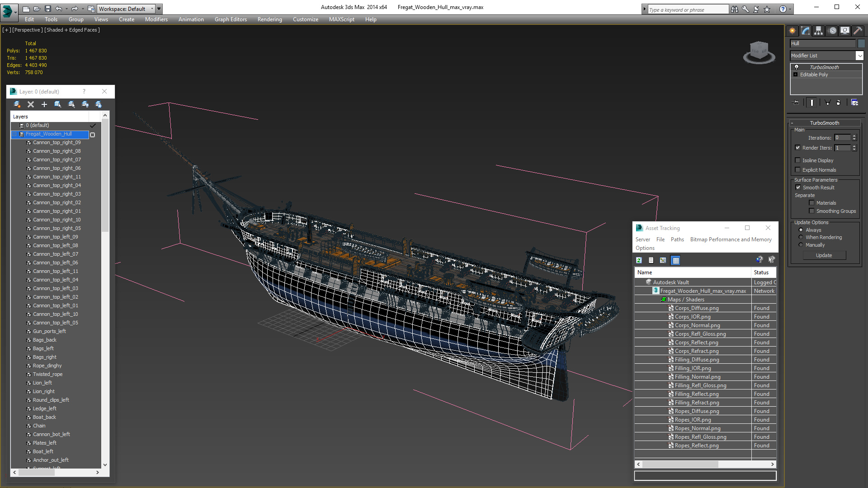Open the Motion command panel tab

click(832, 31)
